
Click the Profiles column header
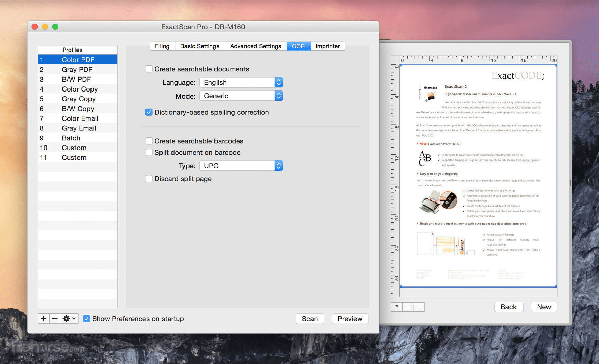point(88,50)
